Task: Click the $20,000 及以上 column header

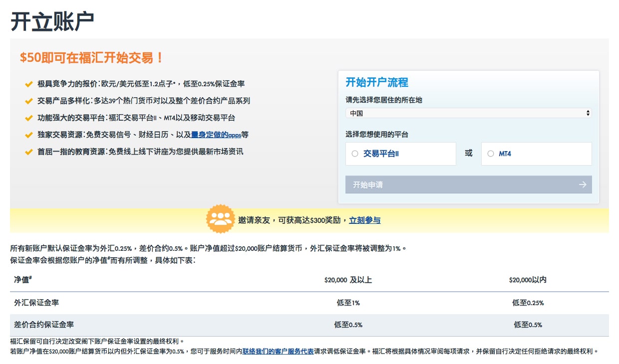Action: 348,280
